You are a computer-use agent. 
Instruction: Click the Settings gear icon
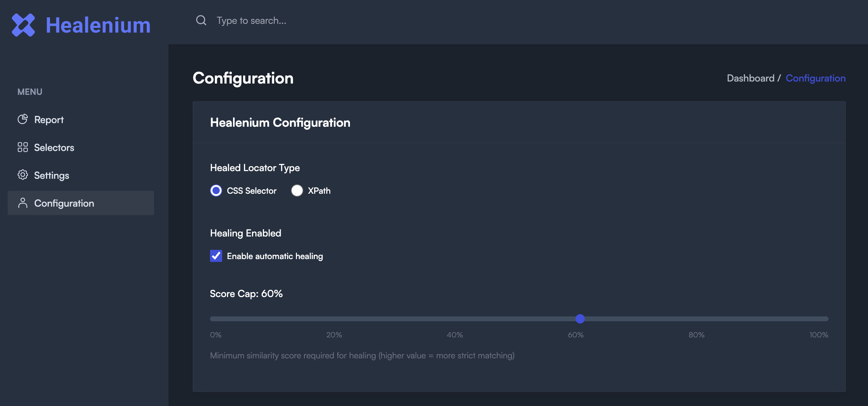pyautogui.click(x=23, y=175)
